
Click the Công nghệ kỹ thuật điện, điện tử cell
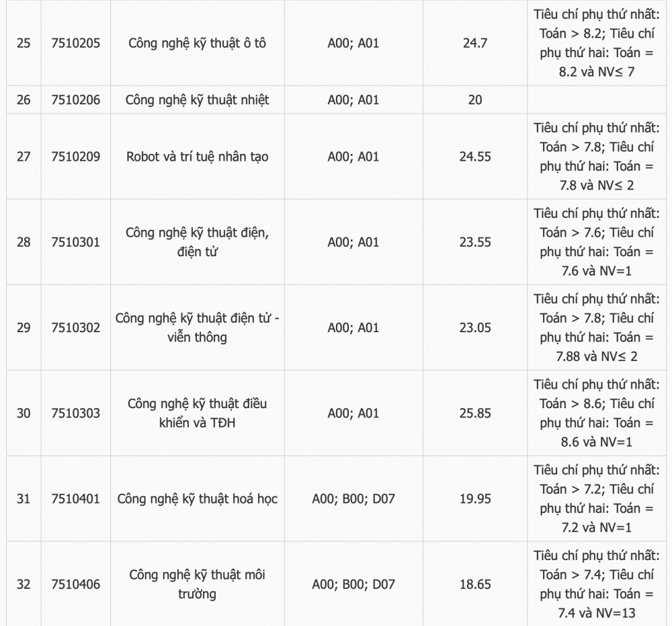click(197, 242)
